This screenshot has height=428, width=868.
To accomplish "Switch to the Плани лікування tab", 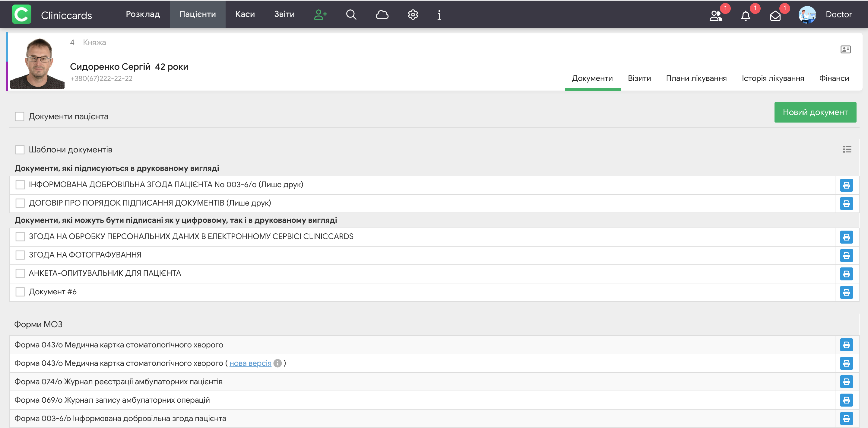I will point(696,78).
